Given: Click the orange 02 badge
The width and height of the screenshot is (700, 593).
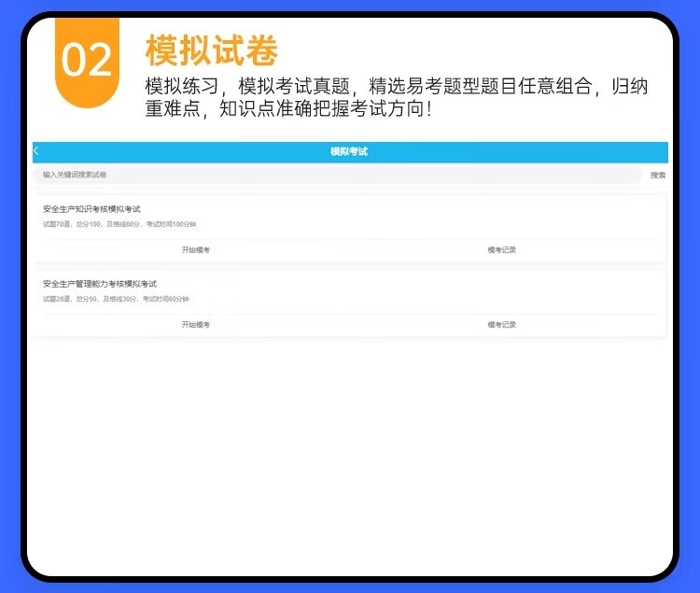Looking at the screenshot, I should (87, 61).
